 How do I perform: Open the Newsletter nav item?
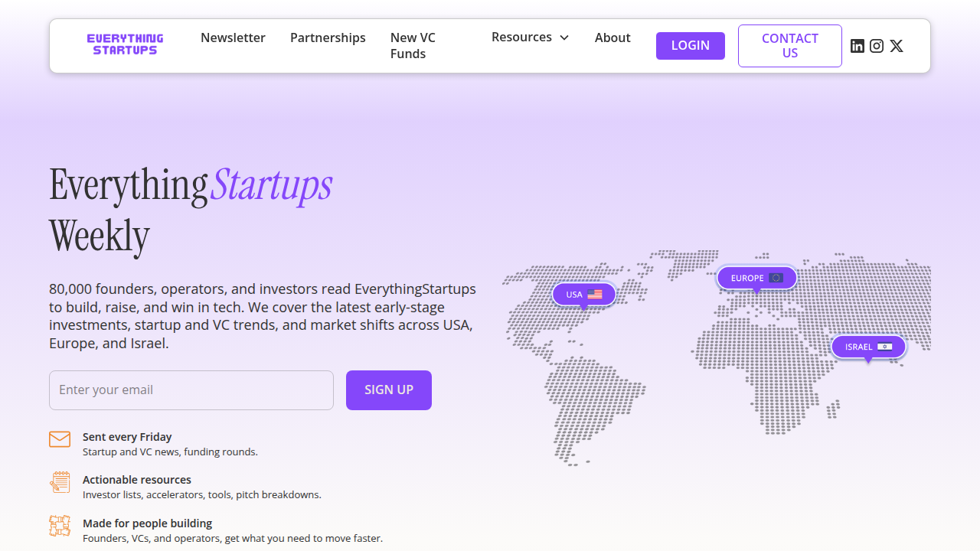pos(233,37)
